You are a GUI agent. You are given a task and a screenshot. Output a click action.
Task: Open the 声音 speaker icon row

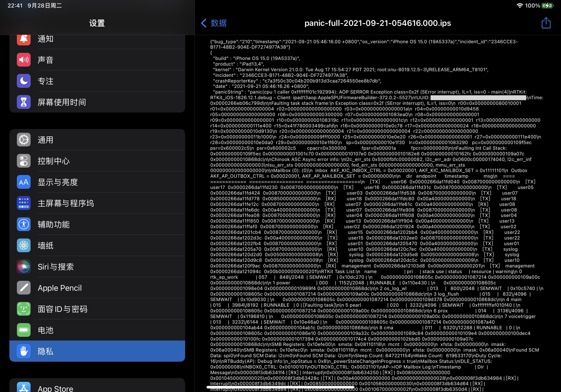point(24,60)
